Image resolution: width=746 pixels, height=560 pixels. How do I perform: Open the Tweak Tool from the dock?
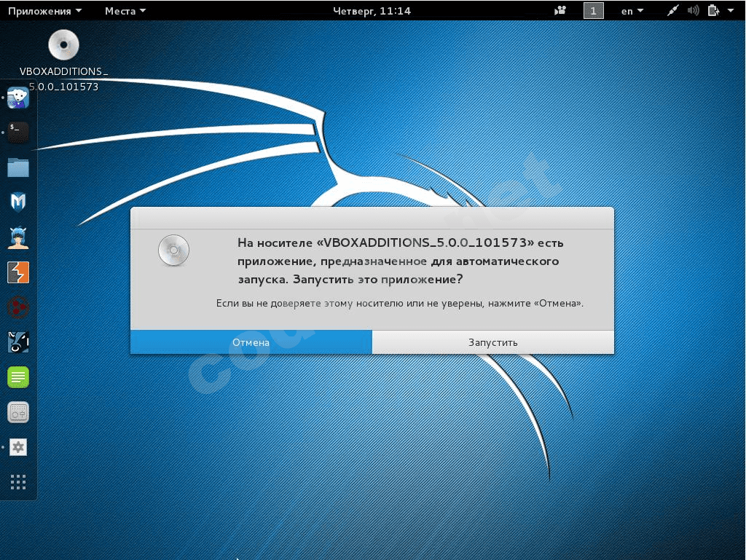(x=18, y=411)
